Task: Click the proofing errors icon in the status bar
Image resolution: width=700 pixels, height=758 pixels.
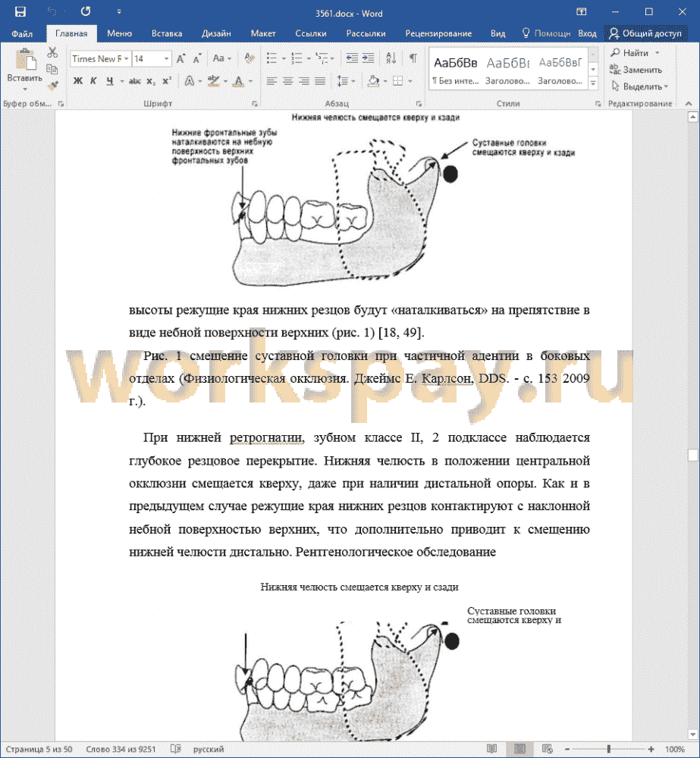Action: 176,749
